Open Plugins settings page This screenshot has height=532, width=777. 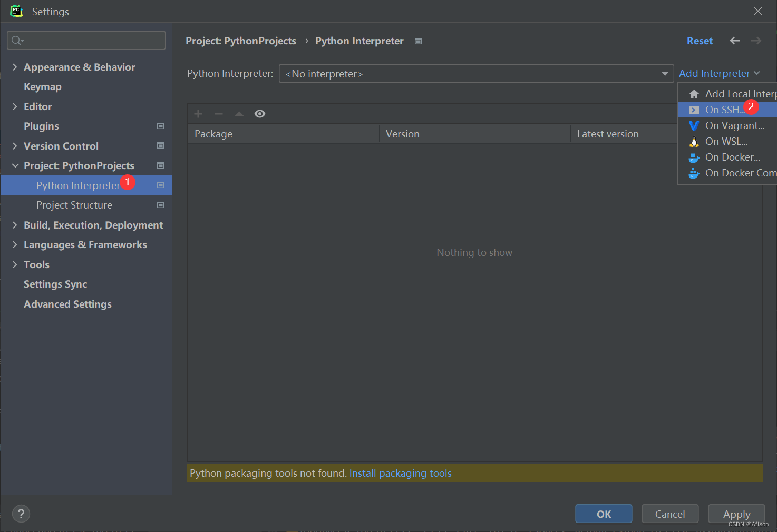(x=41, y=126)
